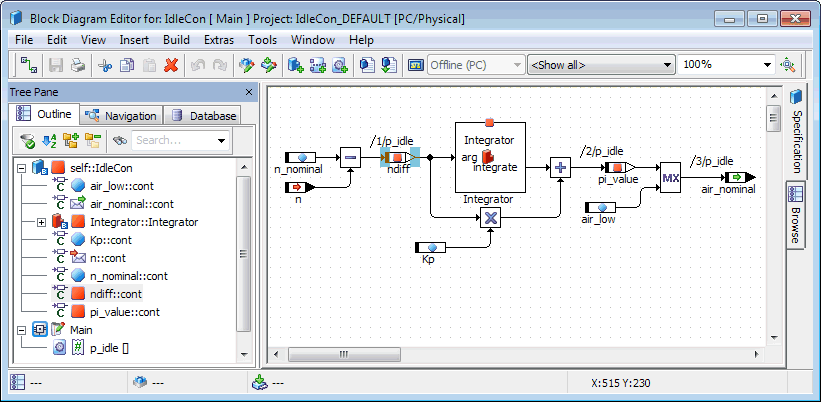Open the Insert menu

pyautogui.click(x=134, y=40)
